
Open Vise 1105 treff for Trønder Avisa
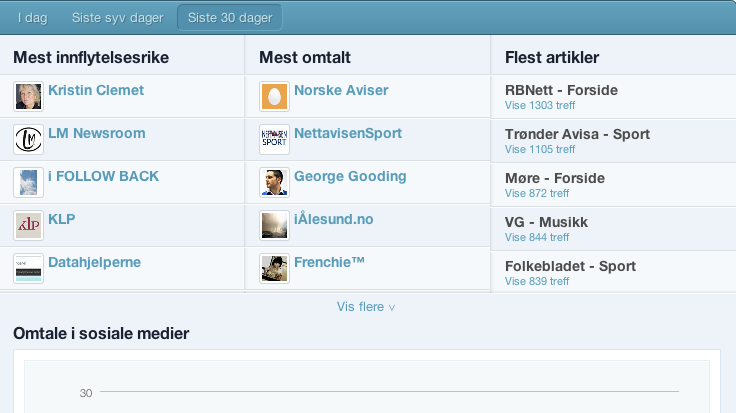coord(540,149)
